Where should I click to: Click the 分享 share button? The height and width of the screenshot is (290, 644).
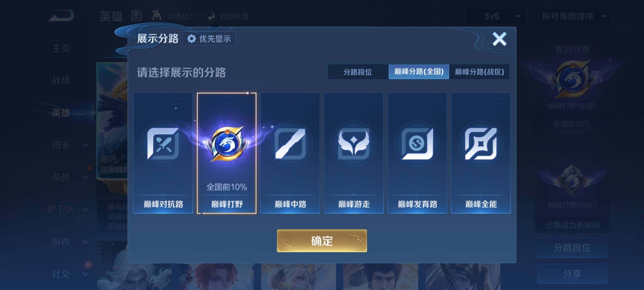tap(572, 274)
